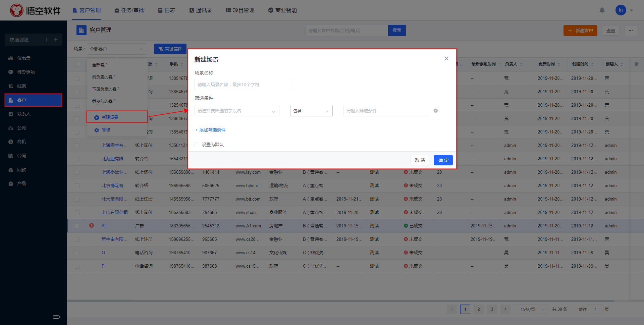Focus the 场景名称 input field

click(245, 85)
